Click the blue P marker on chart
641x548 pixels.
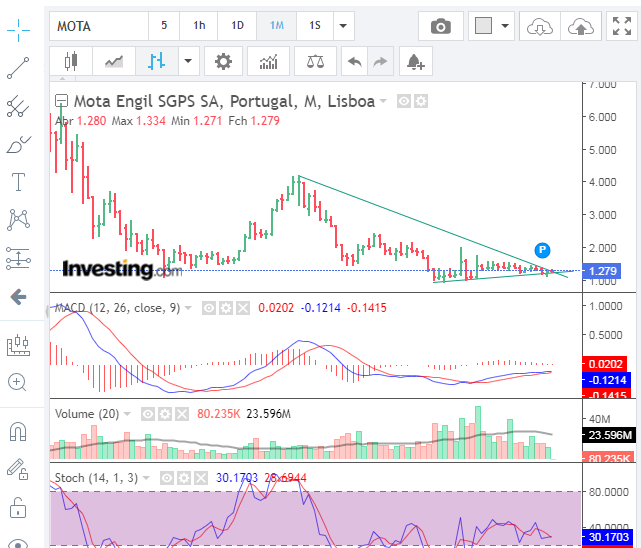542,250
